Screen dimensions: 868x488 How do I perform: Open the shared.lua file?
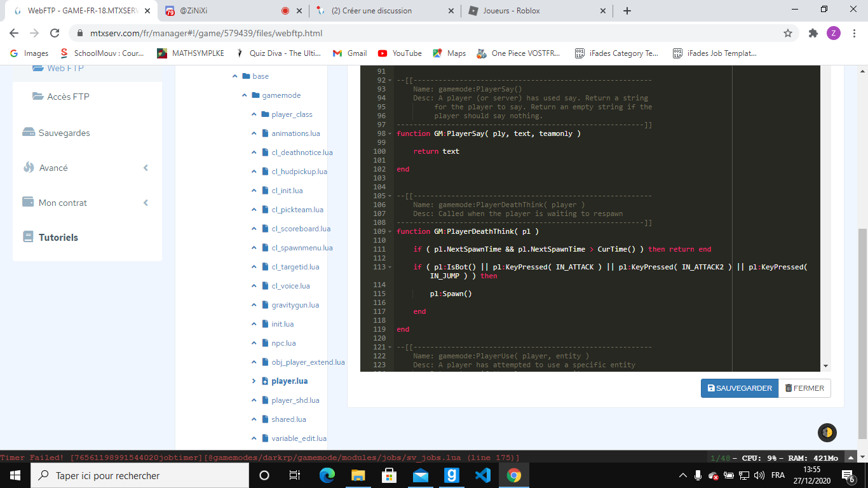click(288, 419)
